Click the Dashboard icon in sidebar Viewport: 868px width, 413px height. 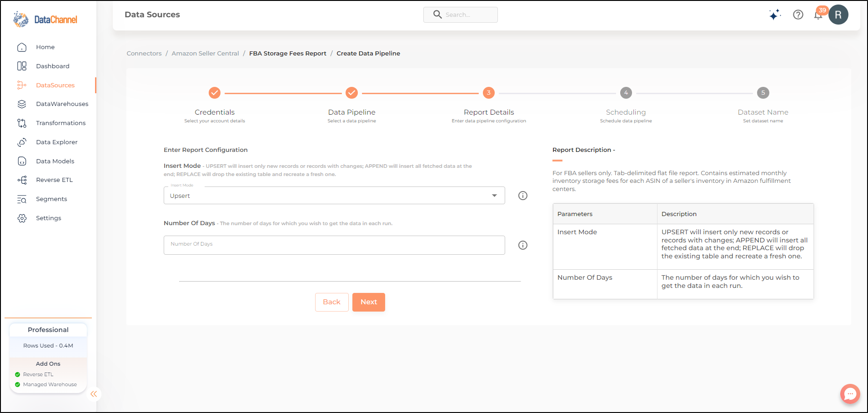tap(22, 66)
